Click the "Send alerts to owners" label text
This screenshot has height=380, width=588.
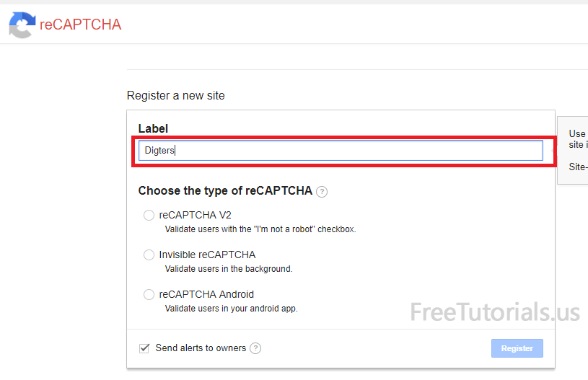(201, 348)
